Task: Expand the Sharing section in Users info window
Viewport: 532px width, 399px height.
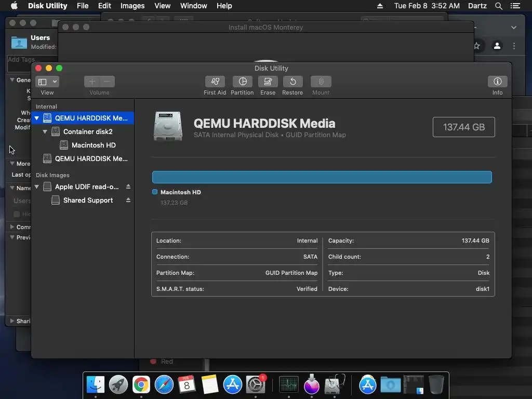Action: point(12,321)
